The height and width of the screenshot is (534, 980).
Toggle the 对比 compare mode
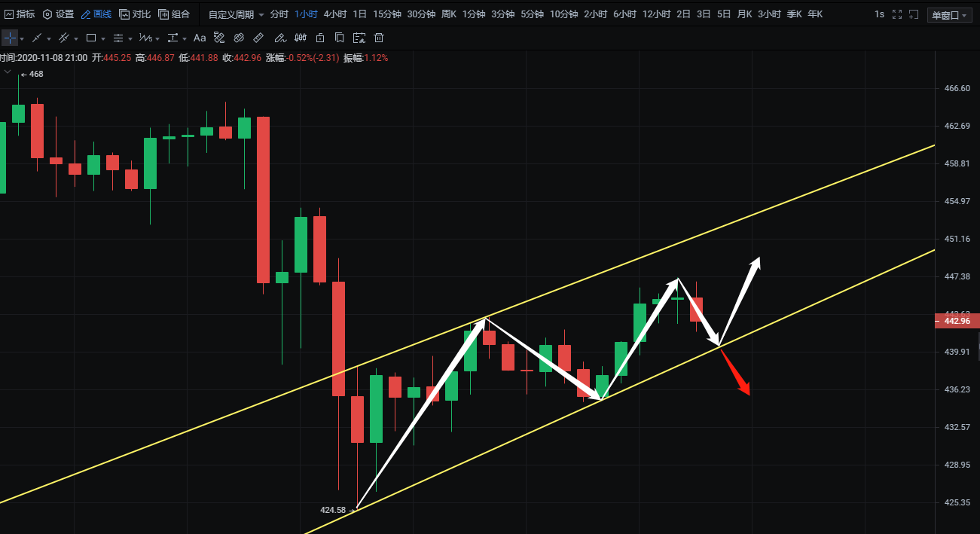coord(135,14)
